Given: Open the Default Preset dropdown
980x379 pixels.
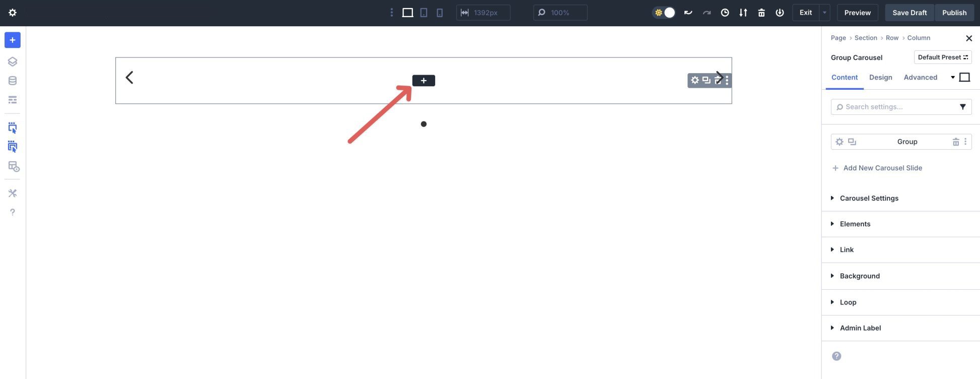Looking at the screenshot, I should (x=942, y=57).
